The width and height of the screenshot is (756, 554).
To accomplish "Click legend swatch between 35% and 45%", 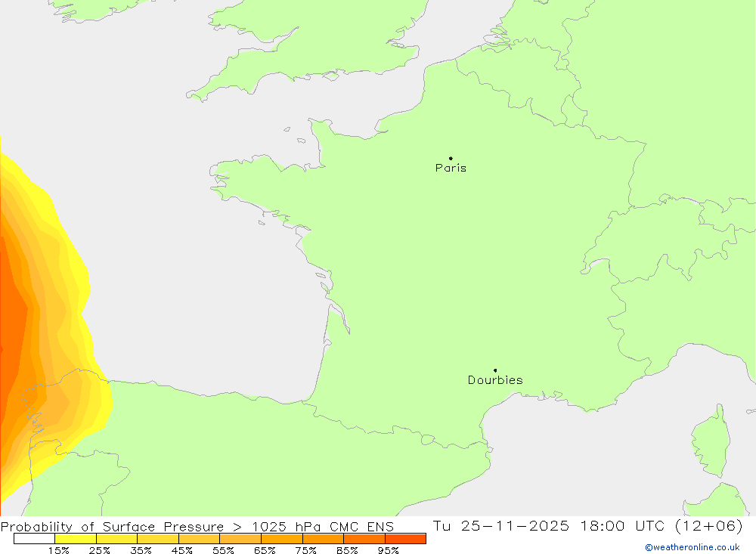I will pos(158,539).
